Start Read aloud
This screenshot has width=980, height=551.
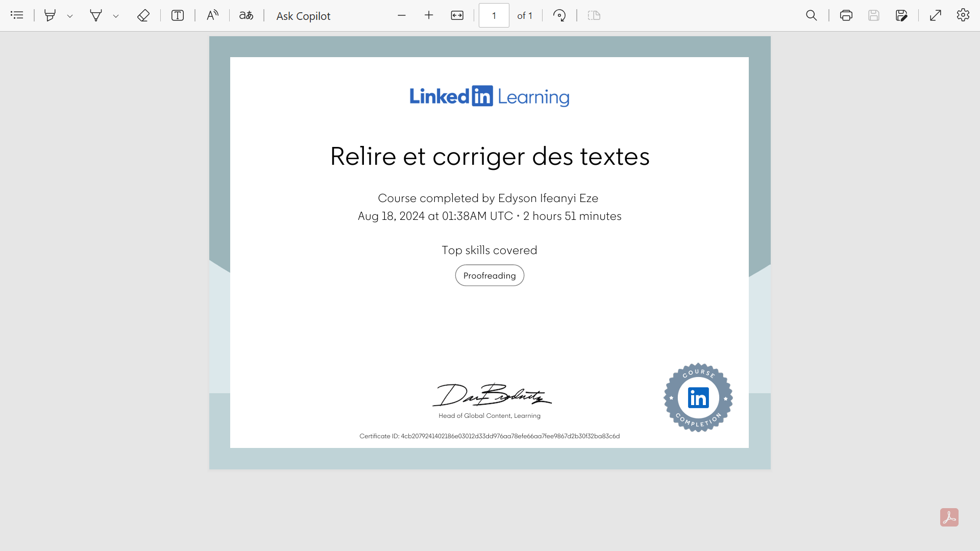coord(212,15)
